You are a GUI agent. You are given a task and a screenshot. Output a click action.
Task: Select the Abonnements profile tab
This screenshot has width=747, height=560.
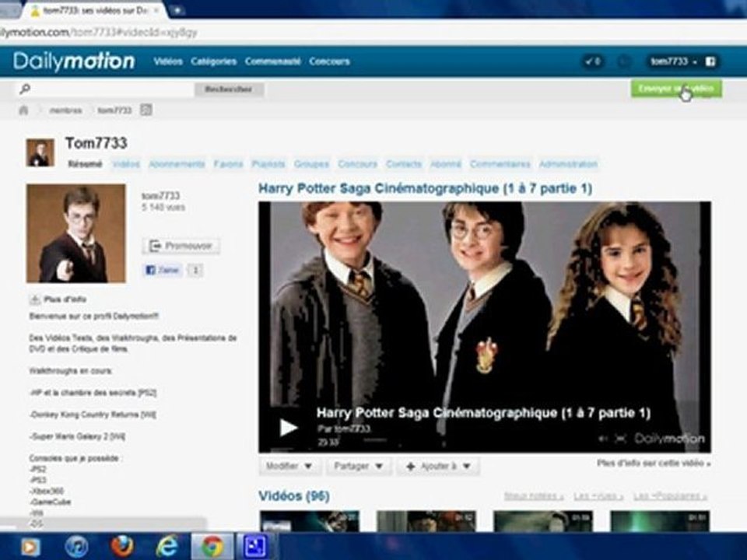tap(177, 164)
